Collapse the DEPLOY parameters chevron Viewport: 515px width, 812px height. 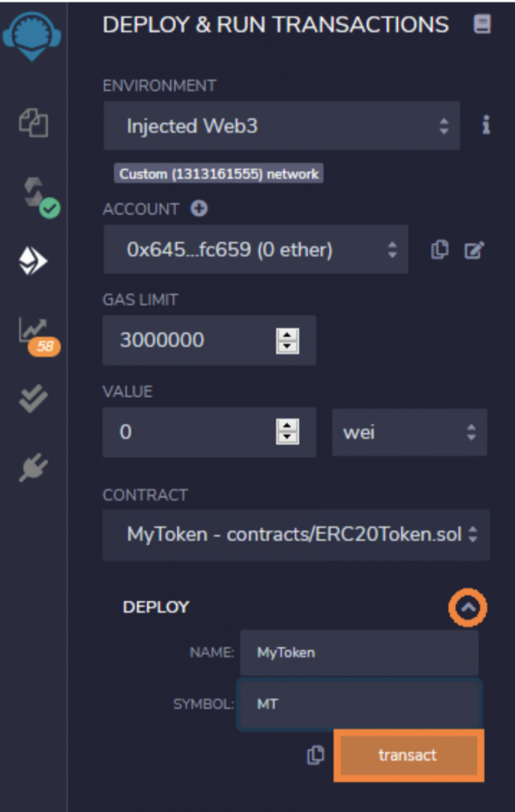(468, 607)
